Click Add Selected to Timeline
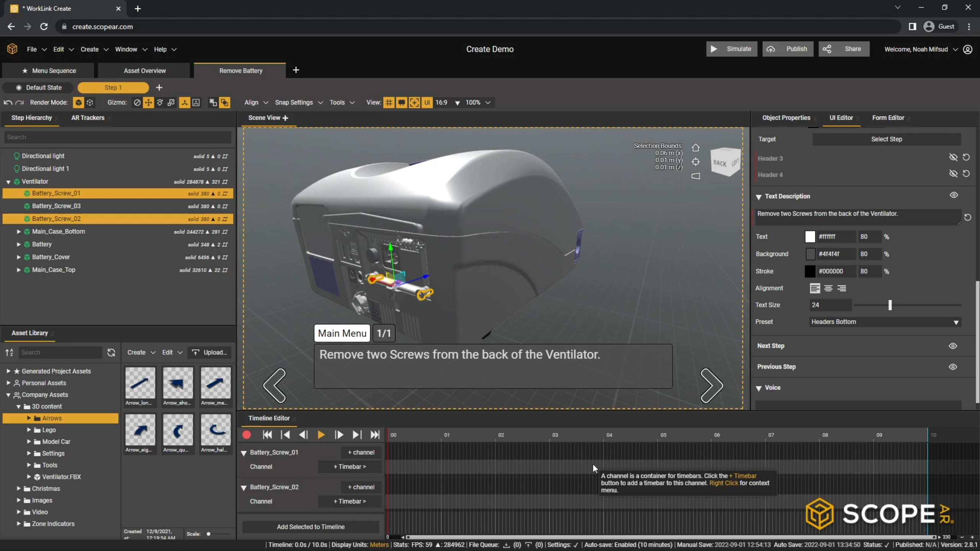This screenshot has height=551, width=980. 310,527
